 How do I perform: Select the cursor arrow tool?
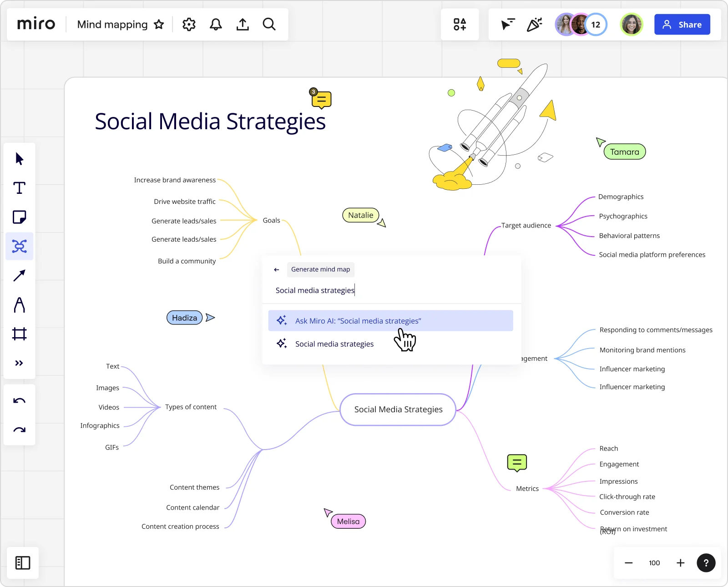19,159
